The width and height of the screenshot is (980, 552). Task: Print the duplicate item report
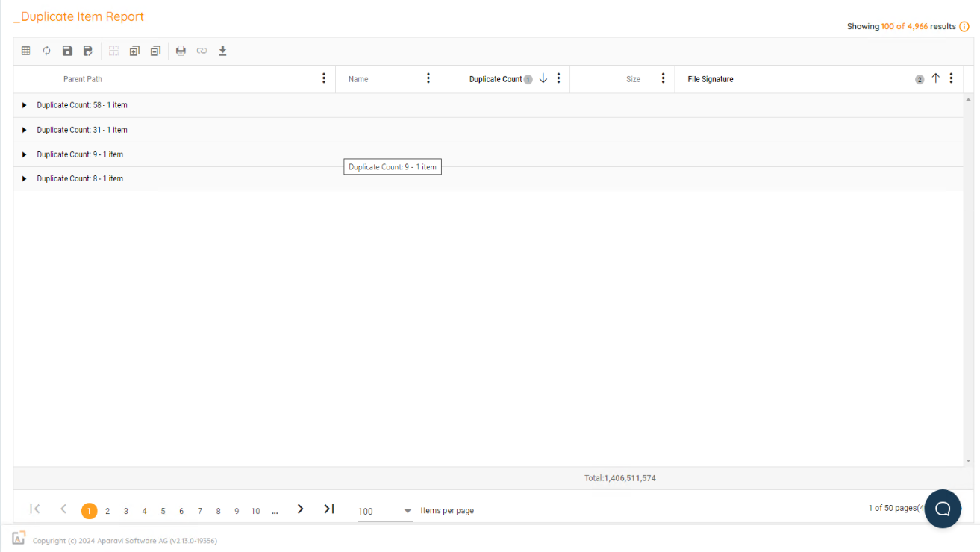[181, 51]
